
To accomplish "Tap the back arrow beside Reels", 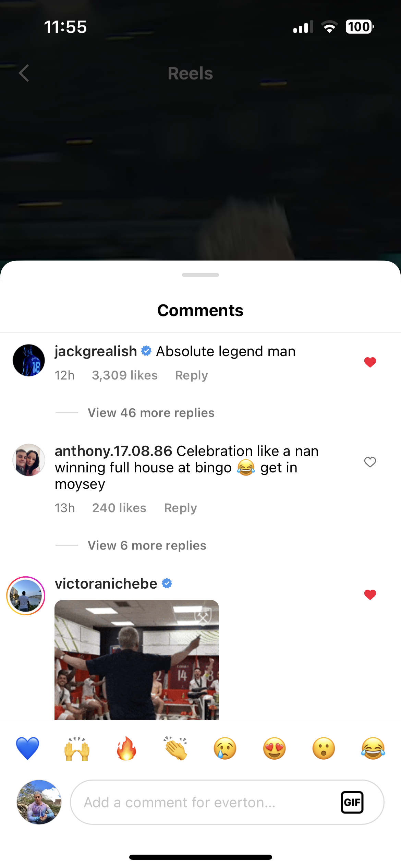I will 24,73.
